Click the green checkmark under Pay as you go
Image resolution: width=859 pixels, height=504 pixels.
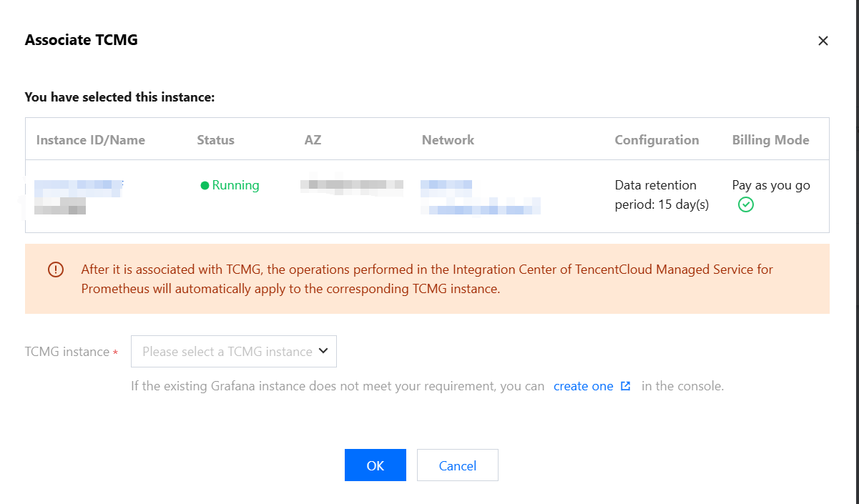coord(745,205)
